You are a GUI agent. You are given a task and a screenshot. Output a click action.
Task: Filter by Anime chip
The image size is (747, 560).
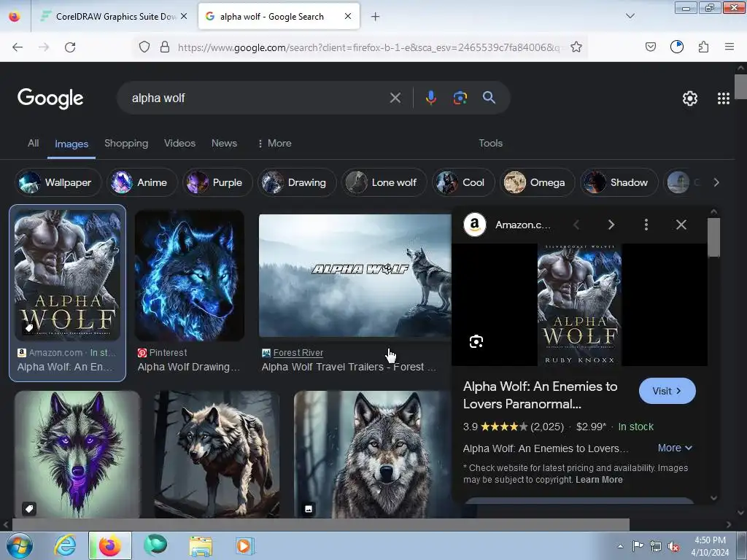(142, 182)
